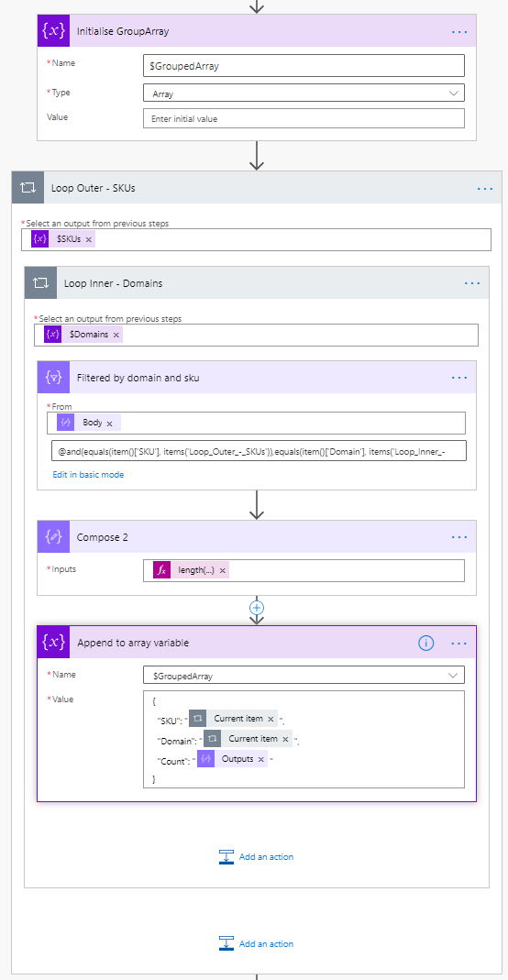Image resolution: width=508 pixels, height=980 pixels.
Task: Open ellipsis menu on Loop Inner - Domains
Action: (x=472, y=283)
